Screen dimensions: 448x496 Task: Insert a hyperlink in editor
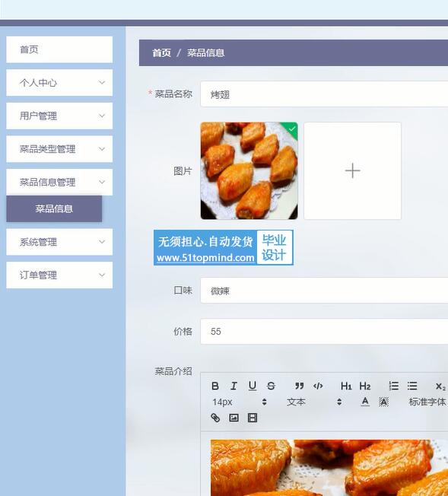(x=215, y=418)
